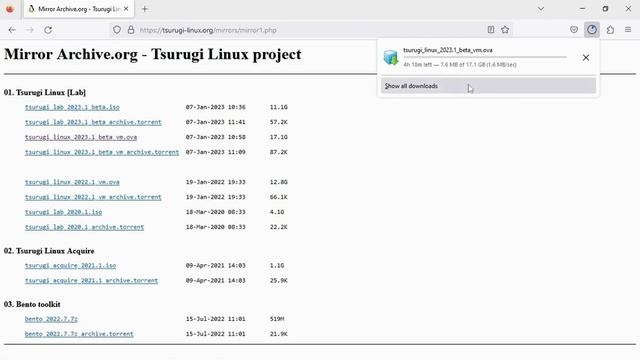The height and width of the screenshot is (360, 640).
Task: Click the forward navigation arrow
Action: click(30, 30)
